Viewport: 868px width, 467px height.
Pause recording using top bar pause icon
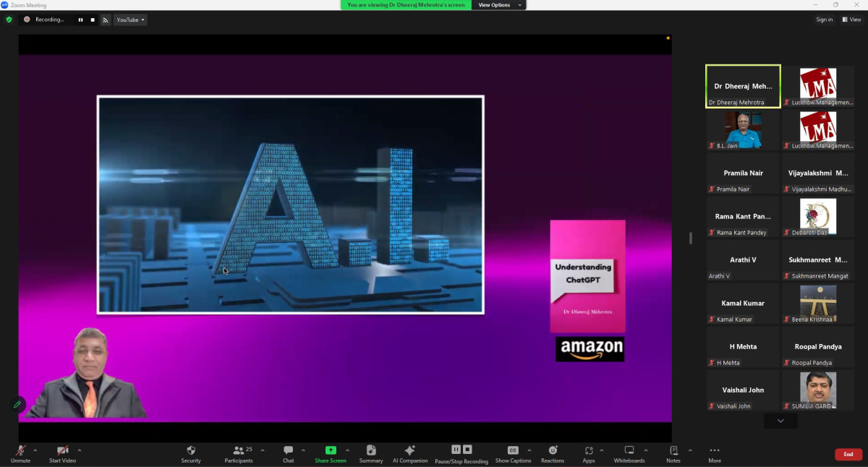pyautogui.click(x=80, y=20)
